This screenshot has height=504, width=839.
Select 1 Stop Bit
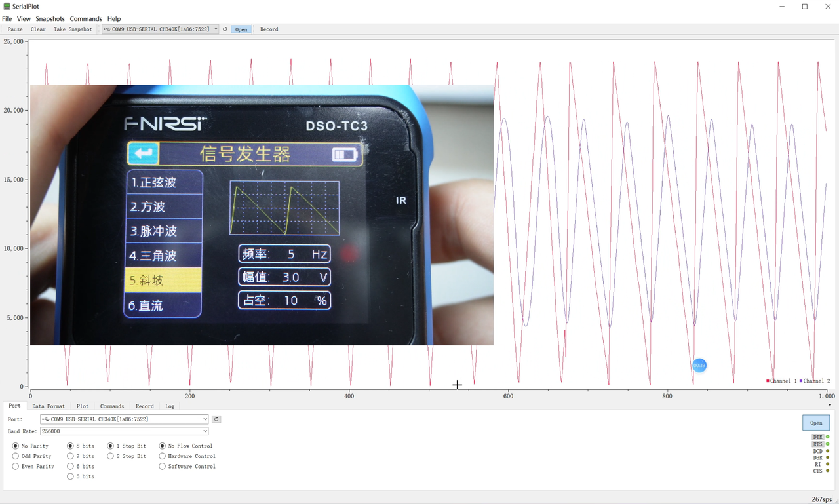click(127, 446)
